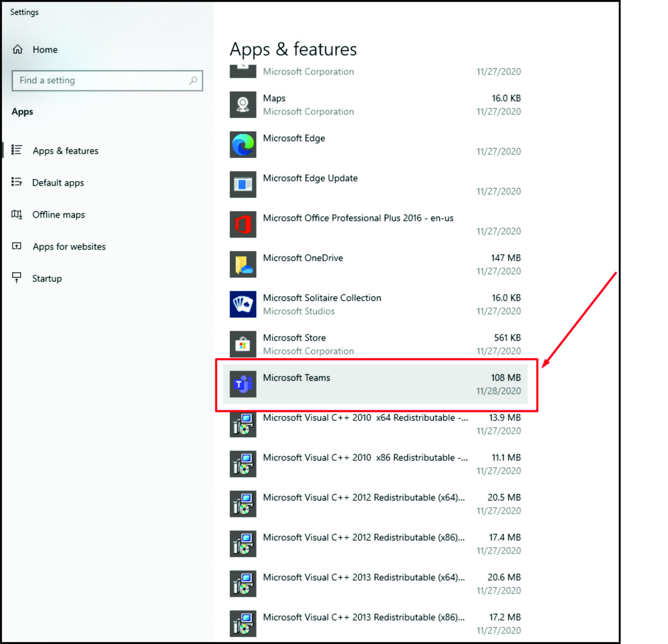Click the Office Professional Plus 2016 icon

[x=243, y=224]
